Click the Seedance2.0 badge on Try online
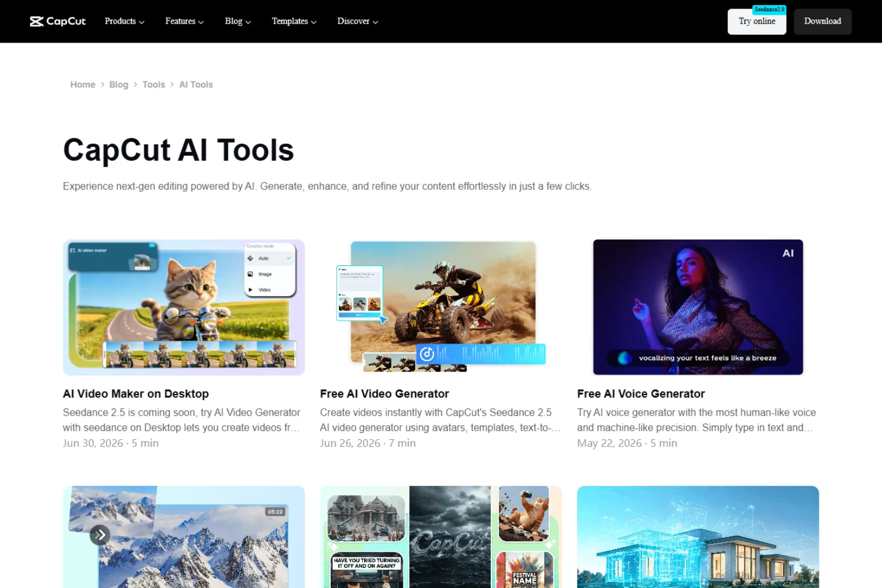The image size is (882, 588). (x=769, y=10)
